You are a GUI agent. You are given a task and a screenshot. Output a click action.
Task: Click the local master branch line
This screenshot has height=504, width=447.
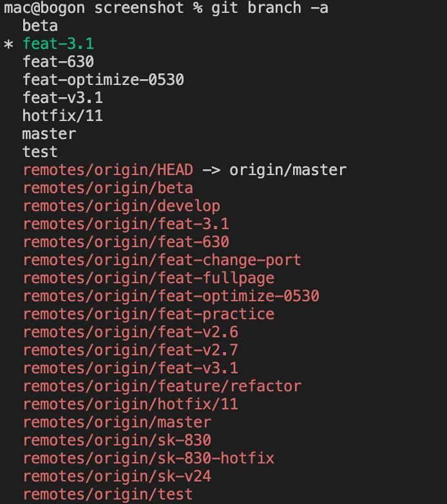[x=49, y=134]
